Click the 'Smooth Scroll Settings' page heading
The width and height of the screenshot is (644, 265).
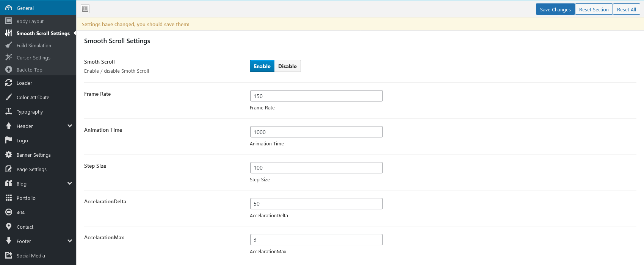(x=117, y=41)
